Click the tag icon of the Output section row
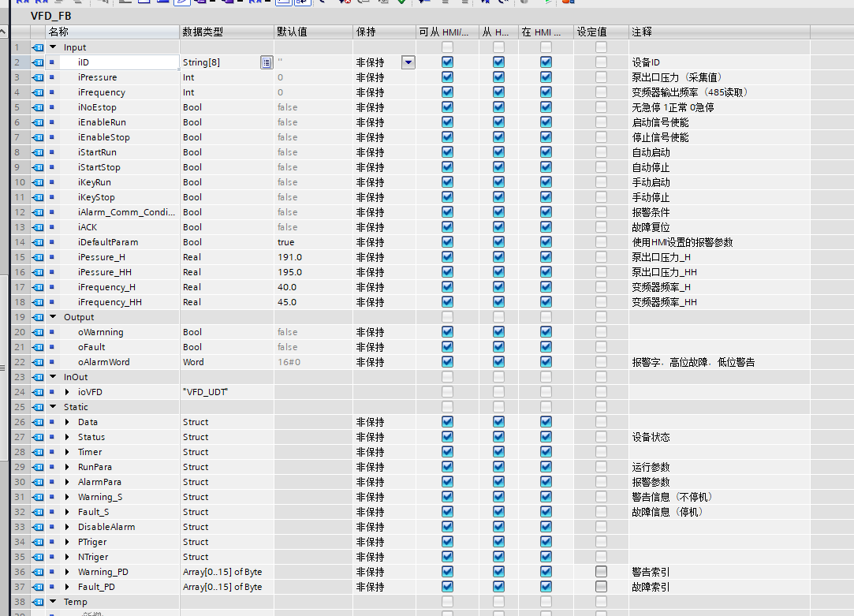This screenshot has width=854, height=616. coord(38,317)
